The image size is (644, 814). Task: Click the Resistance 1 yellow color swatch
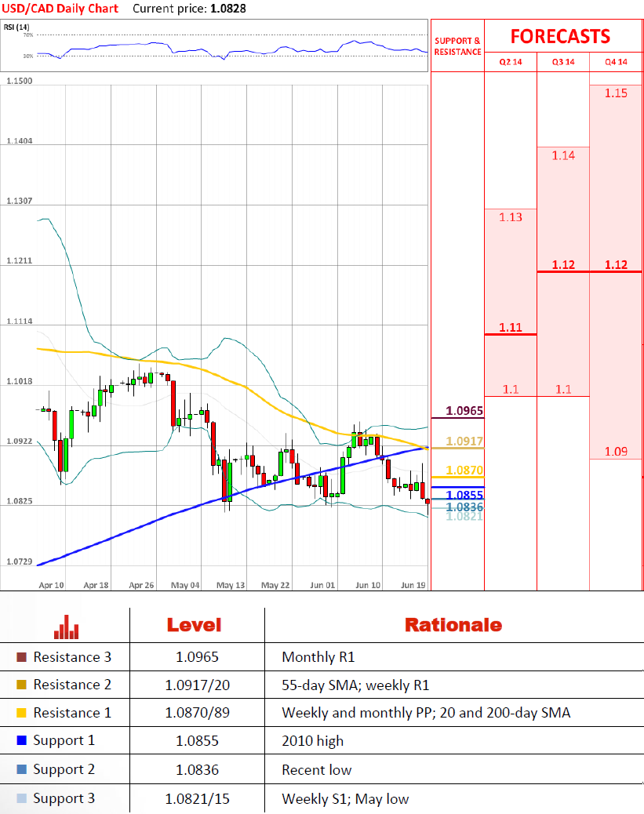pyautogui.click(x=21, y=713)
